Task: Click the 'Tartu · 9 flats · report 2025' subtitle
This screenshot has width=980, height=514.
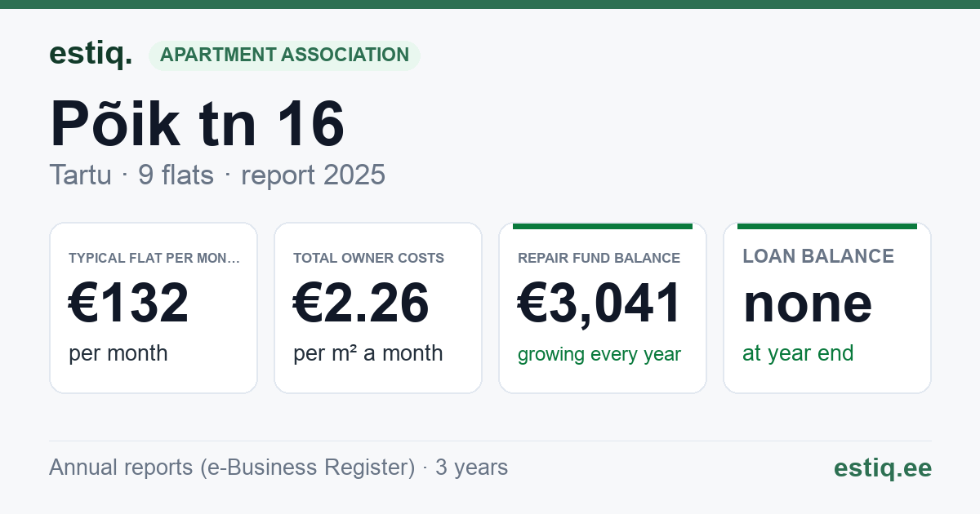Action: coord(217,175)
